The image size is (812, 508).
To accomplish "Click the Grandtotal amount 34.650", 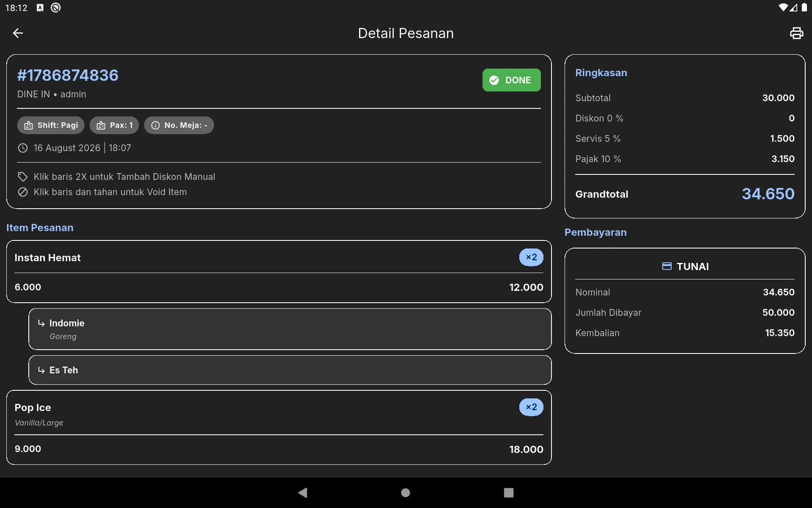I will [x=768, y=194].
